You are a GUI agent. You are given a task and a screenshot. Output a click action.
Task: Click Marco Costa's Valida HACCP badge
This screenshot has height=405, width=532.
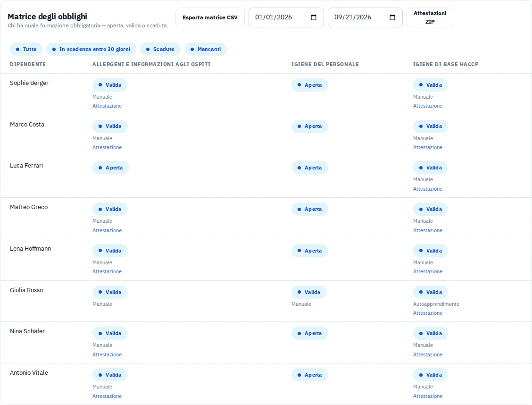click(x=431, y=127)
